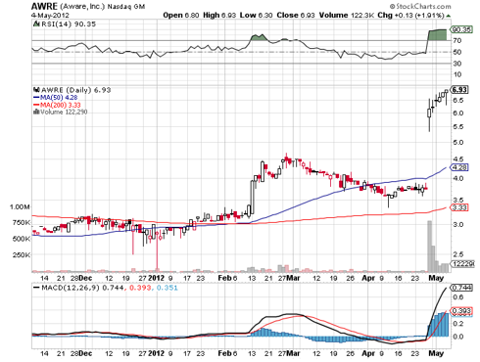The image size is (480, 362).
Task: Click the MA(50) 4.28 legend entry
Action: [x=55, y=98]
